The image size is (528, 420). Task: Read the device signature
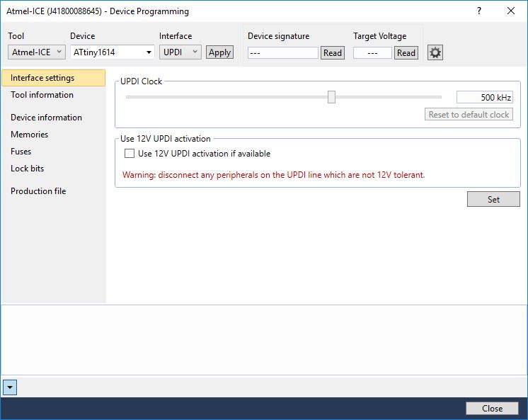tap(333, 52)
